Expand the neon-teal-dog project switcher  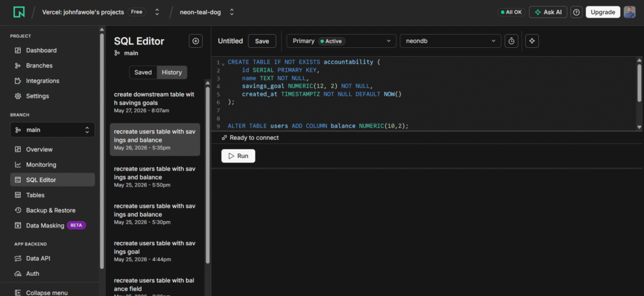207,13
